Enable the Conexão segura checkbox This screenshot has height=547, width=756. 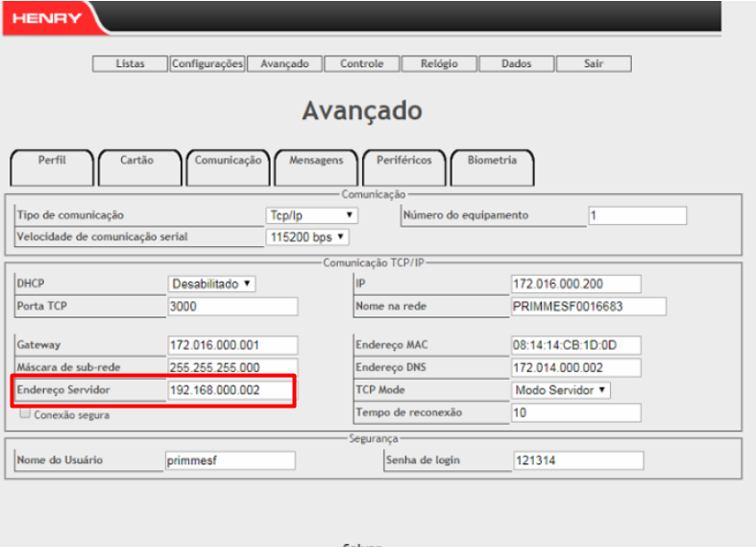(25, 413)
